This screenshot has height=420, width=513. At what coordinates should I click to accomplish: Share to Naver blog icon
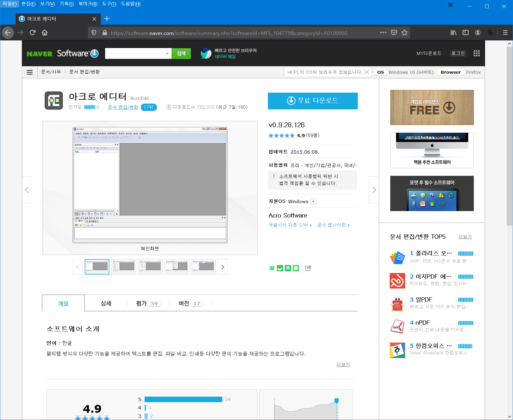272,268
